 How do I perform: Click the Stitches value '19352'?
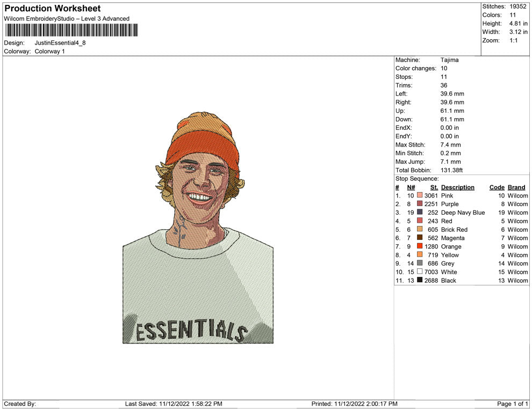517,6
